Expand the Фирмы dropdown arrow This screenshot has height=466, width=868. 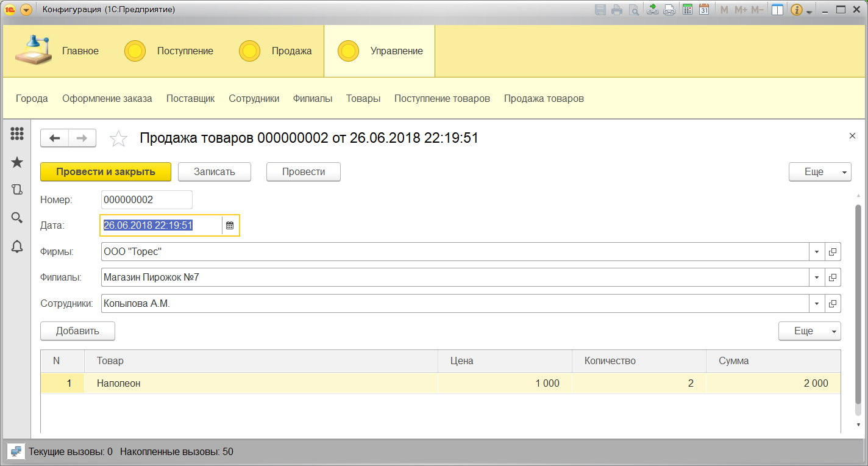[817, 251]
